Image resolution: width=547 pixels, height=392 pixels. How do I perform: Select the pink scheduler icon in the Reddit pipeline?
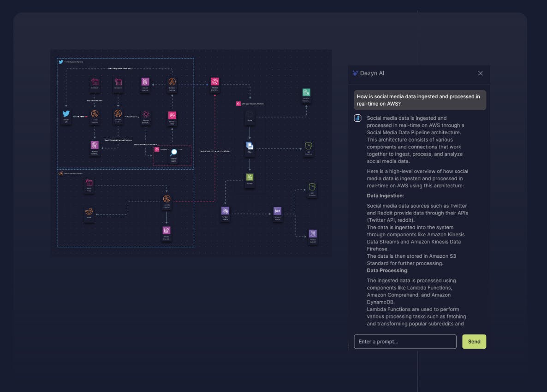pyautogui.click(x=89, y=183)
